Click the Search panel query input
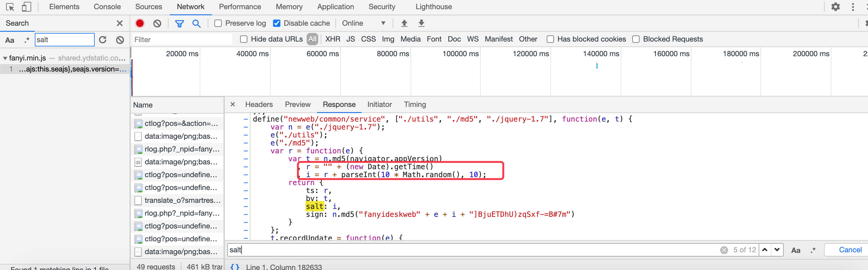This screenshot has width=868, height=270. coord(64,40)
